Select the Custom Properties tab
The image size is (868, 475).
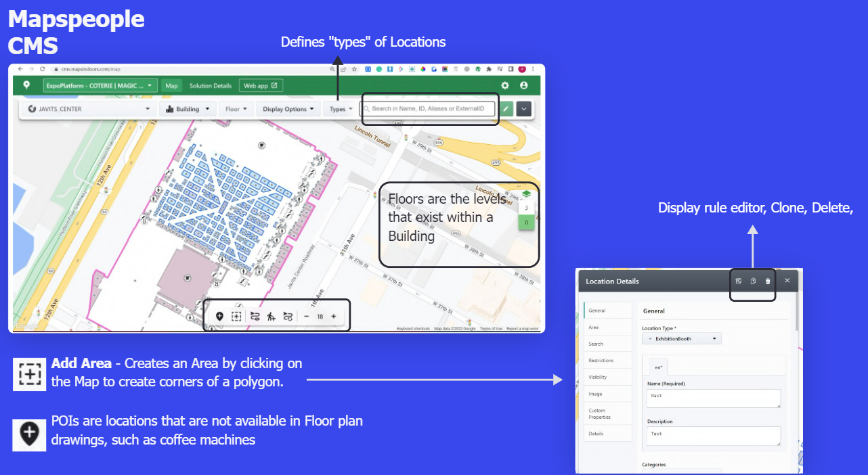pos(607,413)
